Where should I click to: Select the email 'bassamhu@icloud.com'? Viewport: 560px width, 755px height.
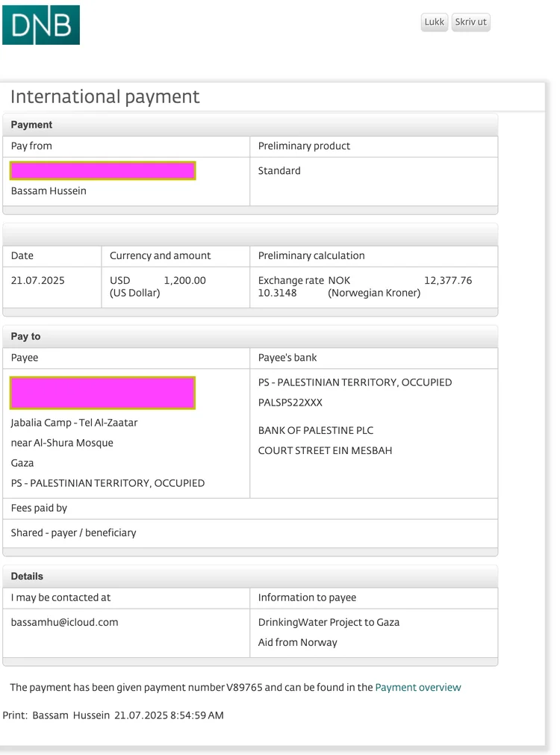(64, 622)
